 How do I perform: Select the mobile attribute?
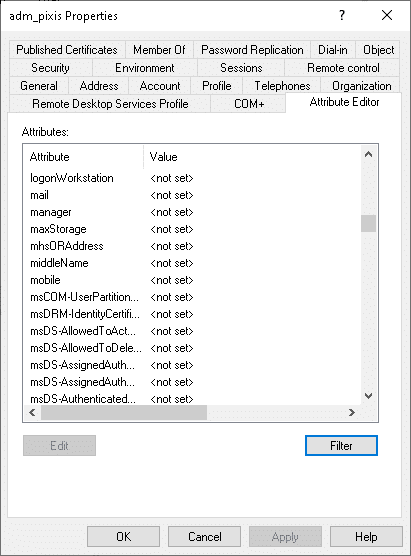coord(45,280)
